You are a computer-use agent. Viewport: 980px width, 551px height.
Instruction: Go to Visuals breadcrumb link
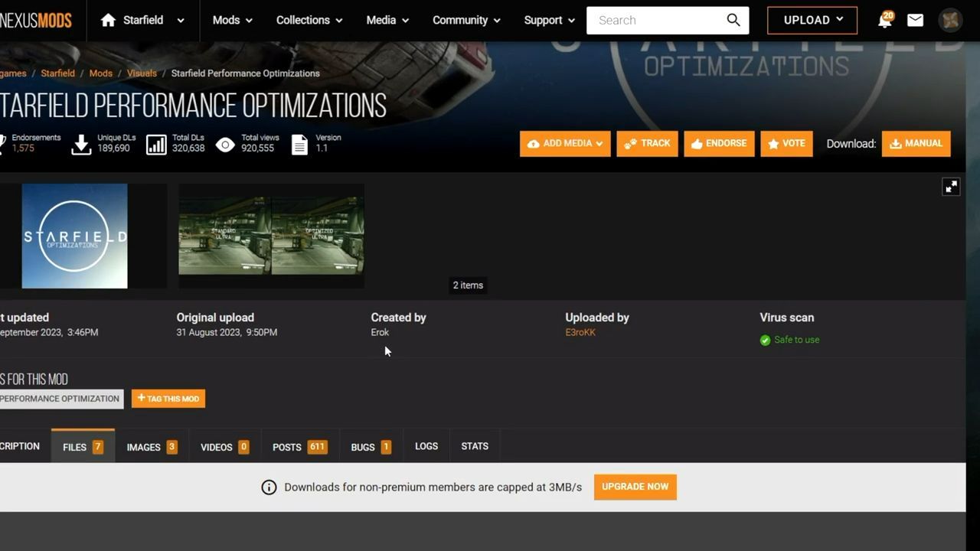pos(142,73)
